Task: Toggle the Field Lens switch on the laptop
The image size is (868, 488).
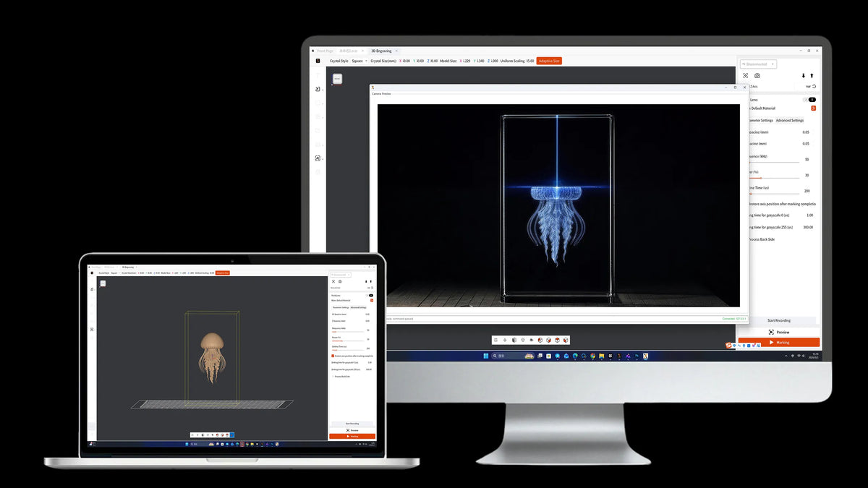Action: pyautogui.click(x=371, y=296)
